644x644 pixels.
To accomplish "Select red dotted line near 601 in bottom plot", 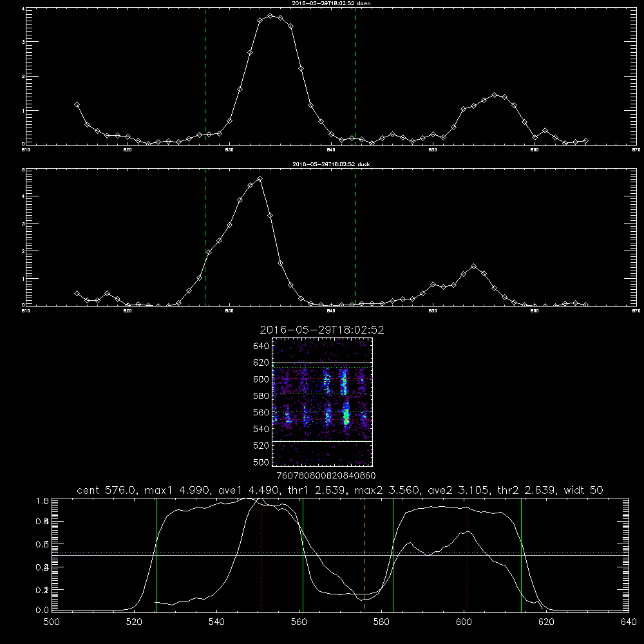I will point(468,554).
